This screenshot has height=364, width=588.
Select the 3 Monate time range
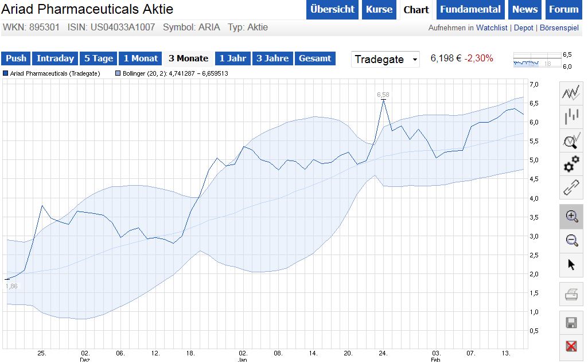(x=188, y=58)
